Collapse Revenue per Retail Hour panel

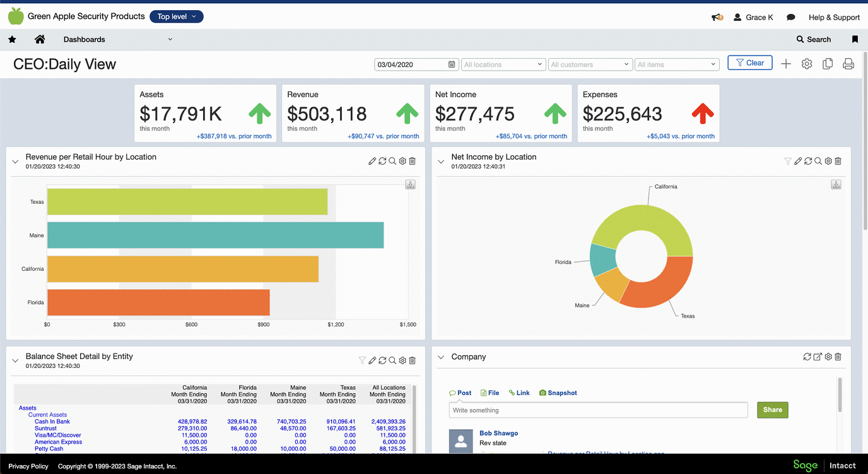point(15,162)
